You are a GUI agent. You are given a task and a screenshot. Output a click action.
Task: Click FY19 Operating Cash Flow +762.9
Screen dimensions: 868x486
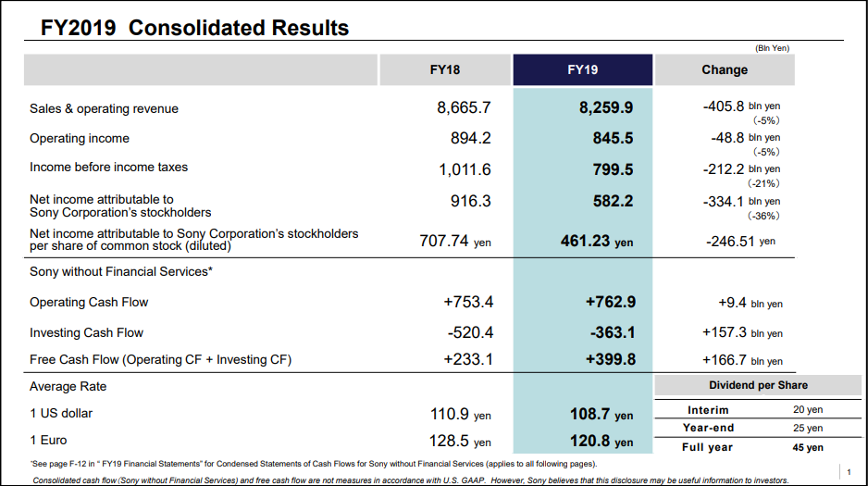611,302
